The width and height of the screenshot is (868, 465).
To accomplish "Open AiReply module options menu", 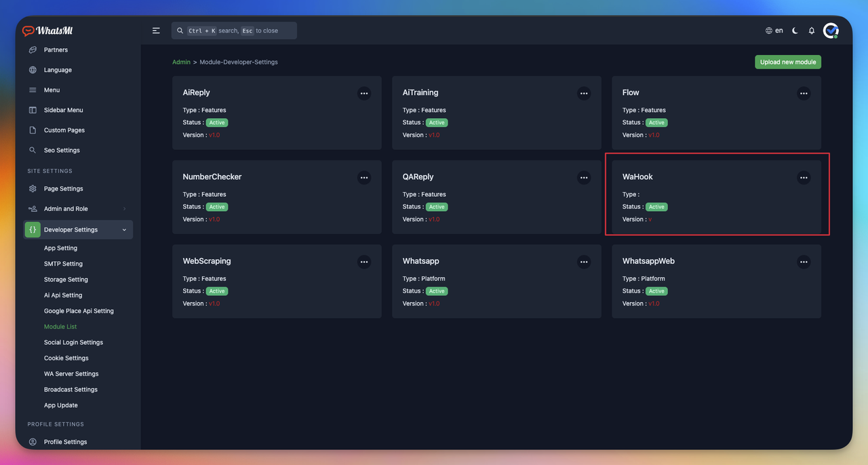I will 364,93.
